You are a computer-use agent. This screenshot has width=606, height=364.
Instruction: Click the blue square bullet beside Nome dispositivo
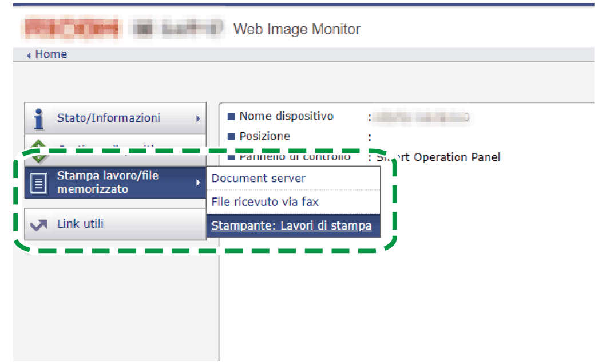tap(231, 116)
